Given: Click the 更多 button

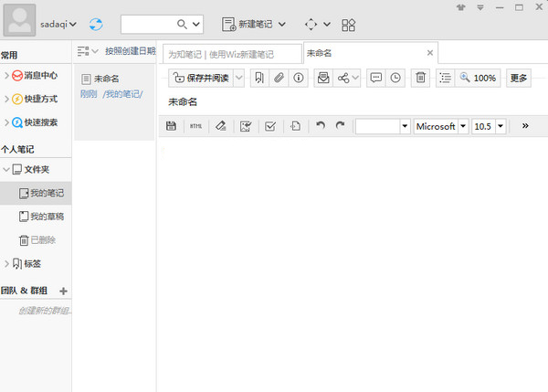Looking at the screenshot, I should (x=519, y=79).
